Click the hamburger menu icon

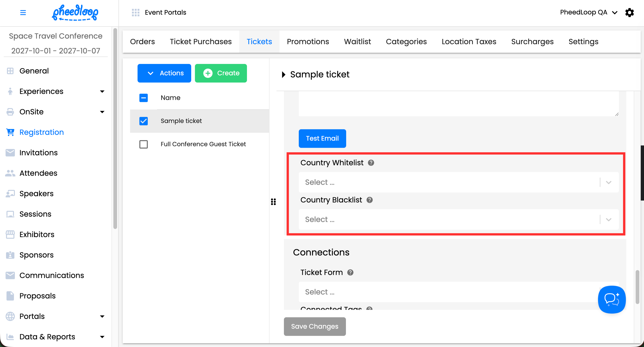pos(23,12)
